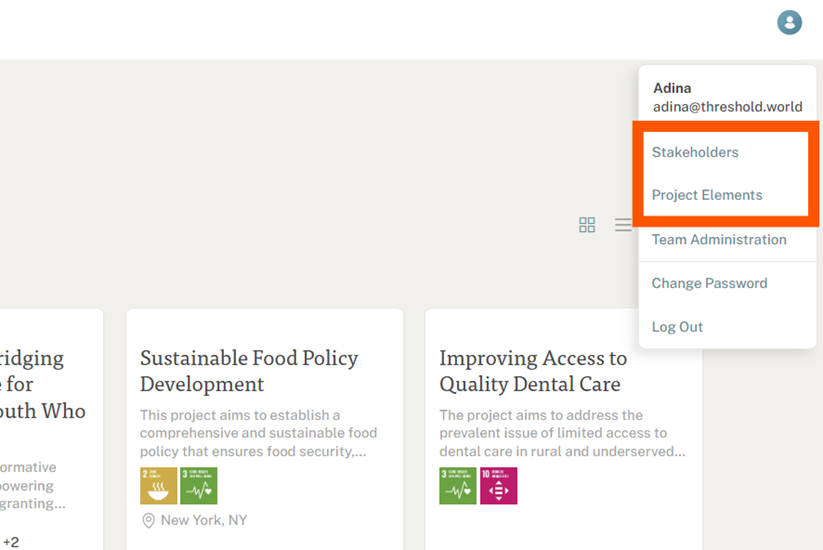Choose Log Out from the menu

point(677,327)
